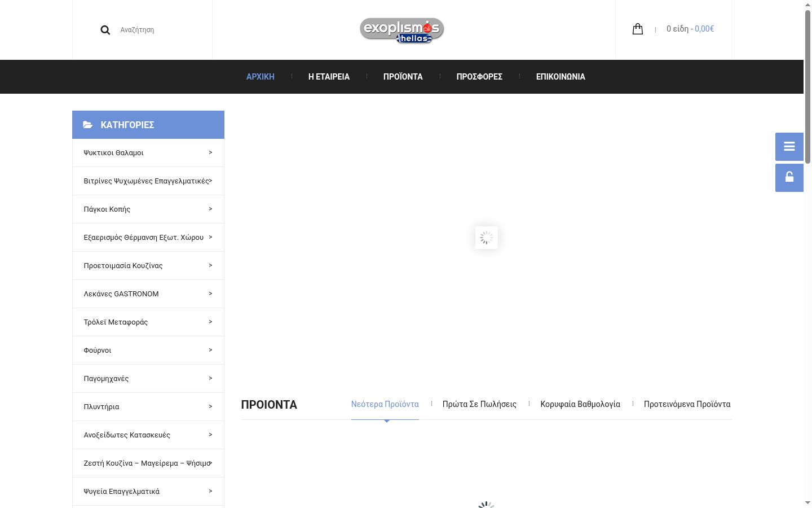Switch to the Προτεινόμενα Προϊόντα tab
This screenshot has width=812, height=508.
687,404
